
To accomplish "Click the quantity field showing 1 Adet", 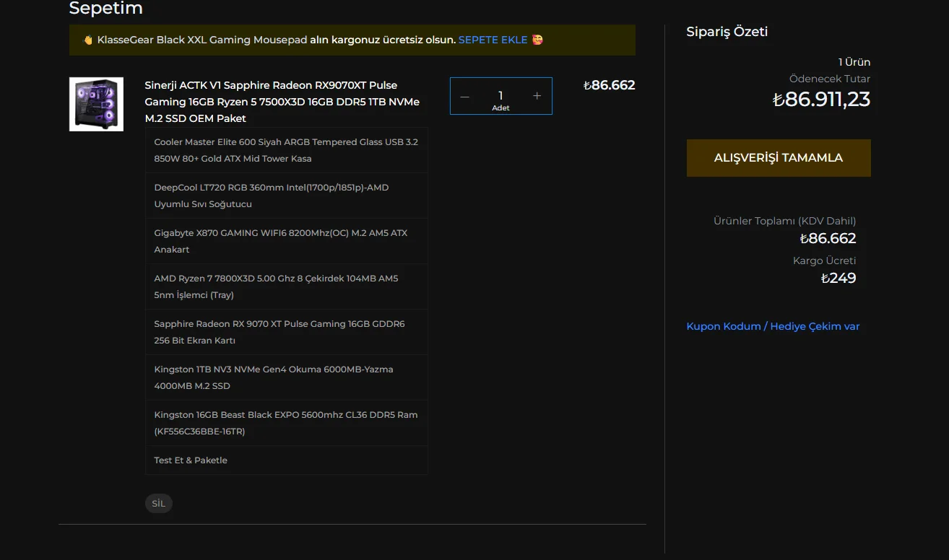I will (x=500, y=96).
